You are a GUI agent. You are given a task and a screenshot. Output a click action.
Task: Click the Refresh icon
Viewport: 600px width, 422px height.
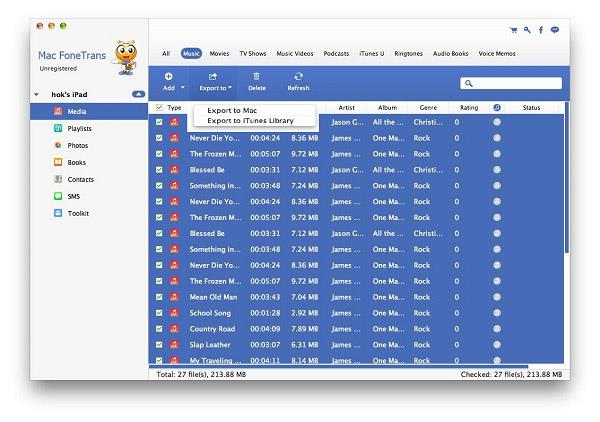coord(298,77)
